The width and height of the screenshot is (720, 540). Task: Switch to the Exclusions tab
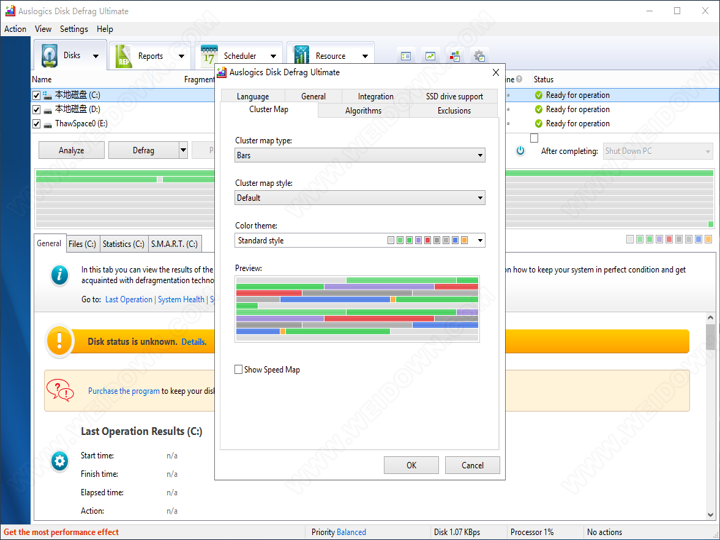click(x=454, y=111)
